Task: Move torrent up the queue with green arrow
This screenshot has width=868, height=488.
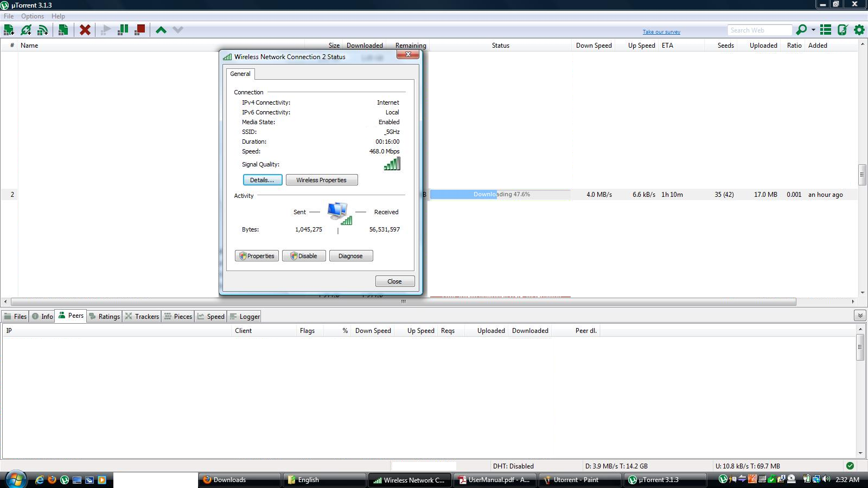Action: coord(161,30)
